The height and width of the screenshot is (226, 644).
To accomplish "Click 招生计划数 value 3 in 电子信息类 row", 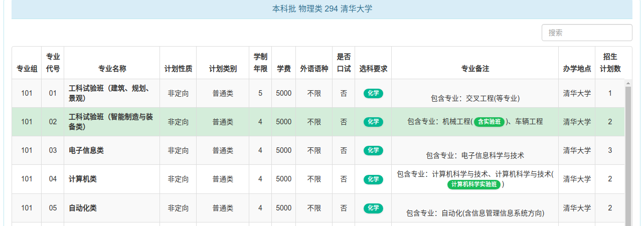I will [610, 150].
